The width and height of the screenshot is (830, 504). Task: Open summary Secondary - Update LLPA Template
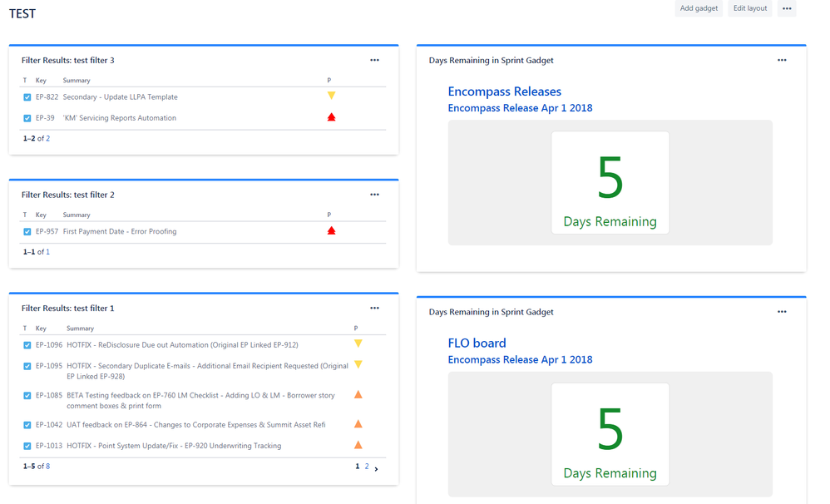(x=120, y=96)
